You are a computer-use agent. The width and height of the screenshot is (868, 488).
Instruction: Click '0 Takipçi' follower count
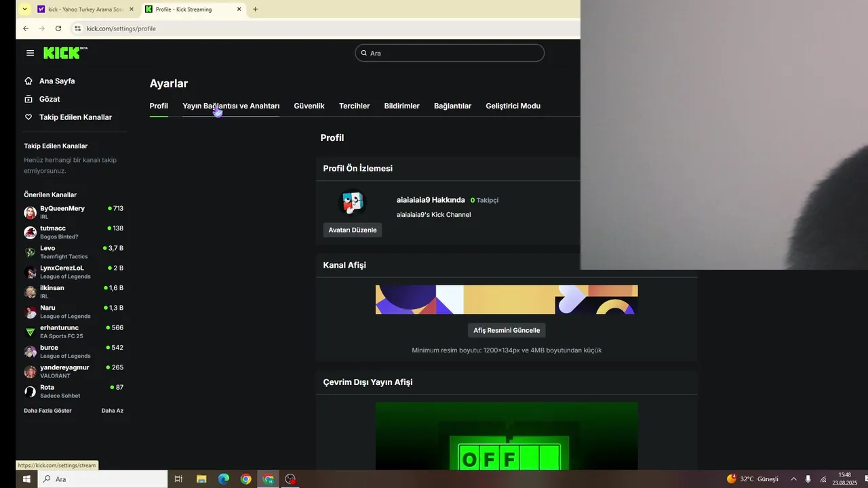pos(484,201)
